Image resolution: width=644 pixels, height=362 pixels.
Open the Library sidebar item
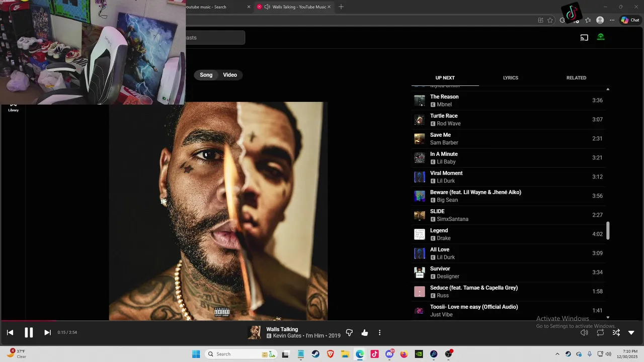coord(14,107)
